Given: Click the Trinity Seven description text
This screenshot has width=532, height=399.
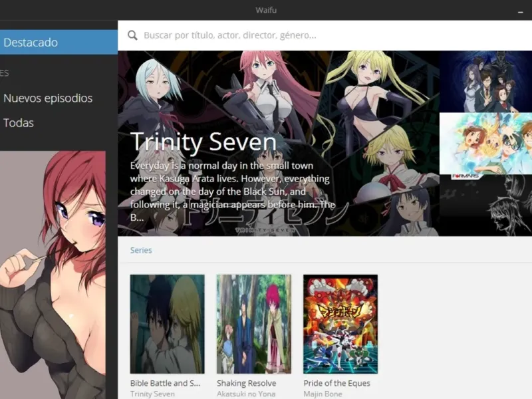Looking at the screenshot, I should click(233, 192).
